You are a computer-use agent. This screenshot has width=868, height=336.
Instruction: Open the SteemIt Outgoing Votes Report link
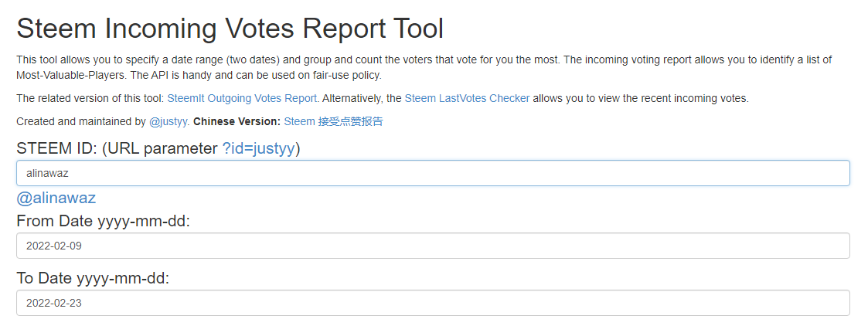[242, 99]
